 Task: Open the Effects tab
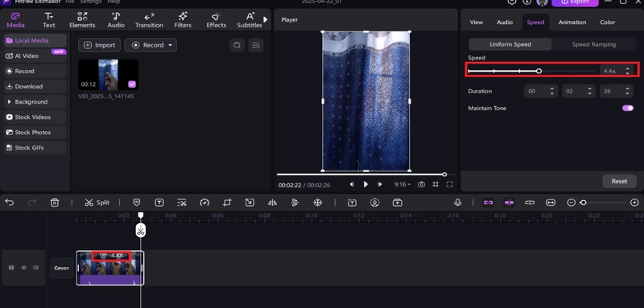[216, 20]
